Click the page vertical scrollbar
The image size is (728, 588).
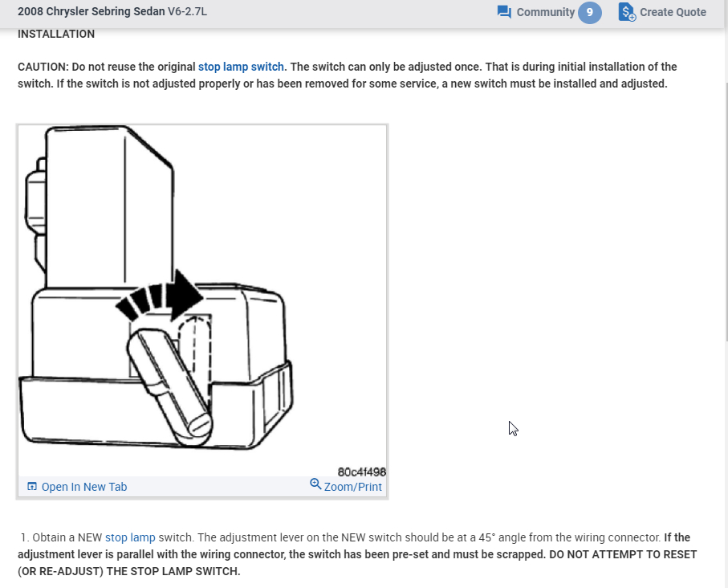tap(726, 214)
